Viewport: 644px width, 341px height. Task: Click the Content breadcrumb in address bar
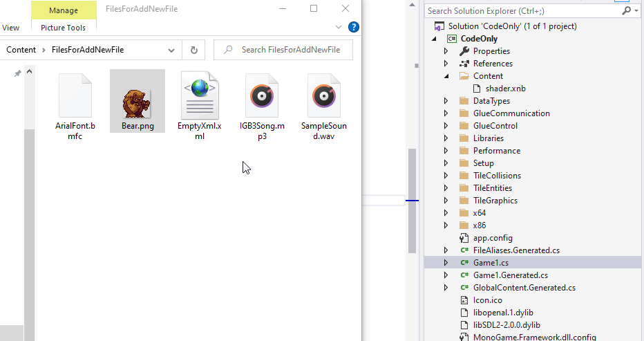point(21,50)
